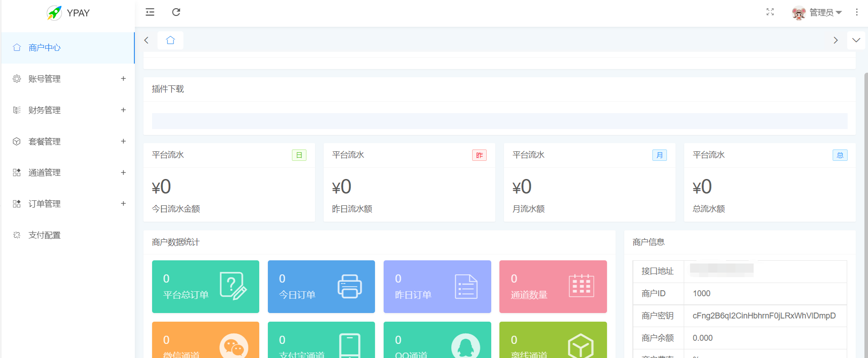Open the 今日订单 stat card
Viewport: 868px width, 358px height.
tap(321, 287)
